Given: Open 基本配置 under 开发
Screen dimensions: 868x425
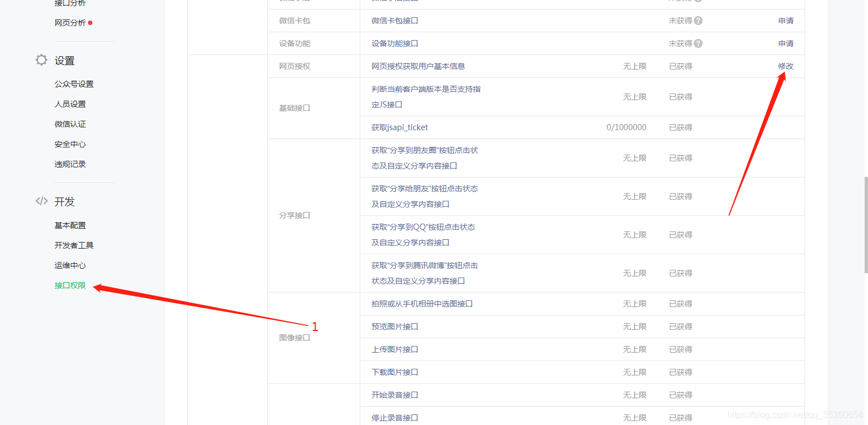Looking at the screenshot, I should [70, 225].
